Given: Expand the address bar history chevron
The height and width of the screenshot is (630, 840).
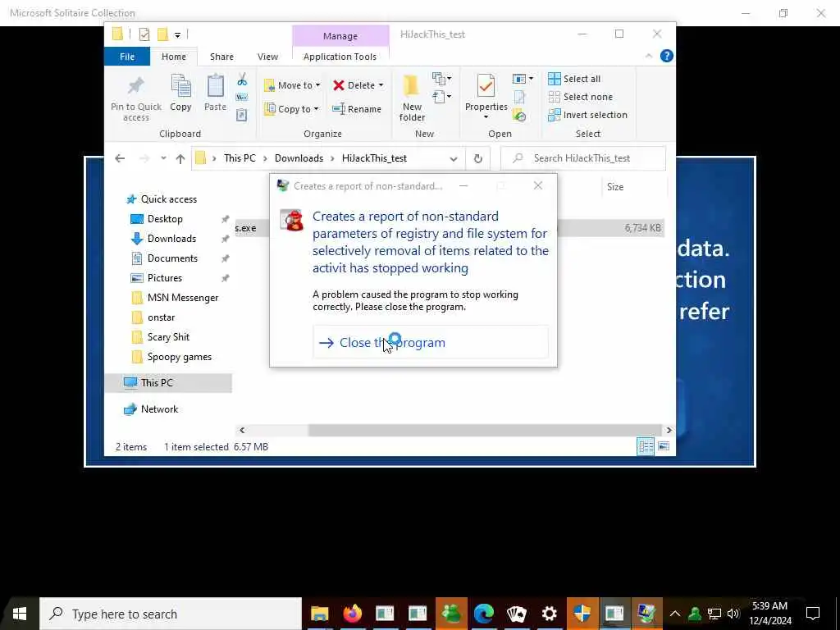Looking at the screenshot, I should click(x=453, y=159).
